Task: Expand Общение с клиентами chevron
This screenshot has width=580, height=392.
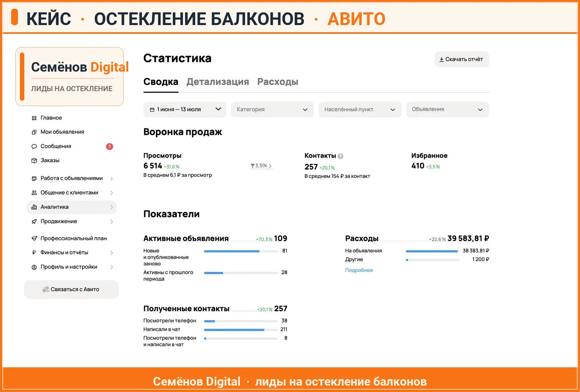Action: tap(112, 193)
